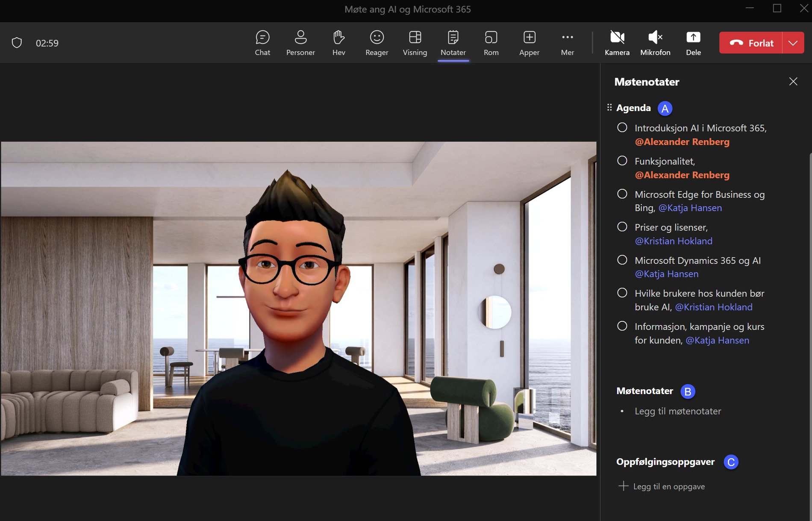812x521 pixels.
Task: Grab the Agenda drag handle
Action: (x=609, y=107)
